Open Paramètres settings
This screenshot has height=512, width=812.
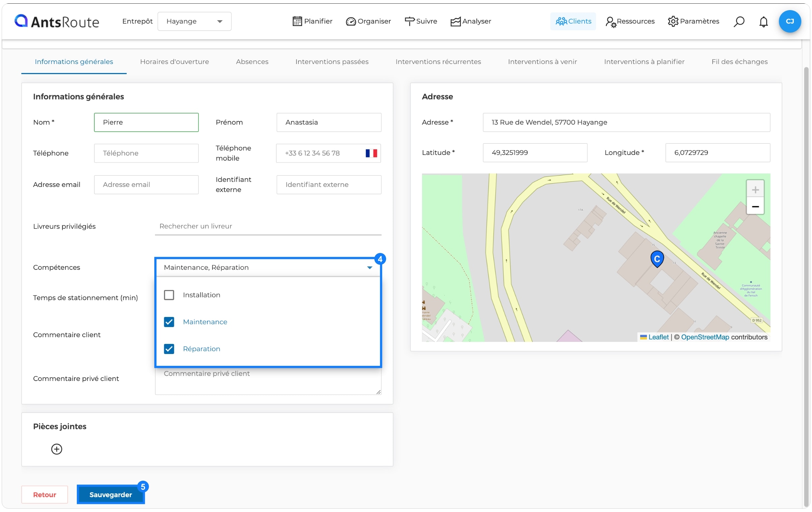693,21
